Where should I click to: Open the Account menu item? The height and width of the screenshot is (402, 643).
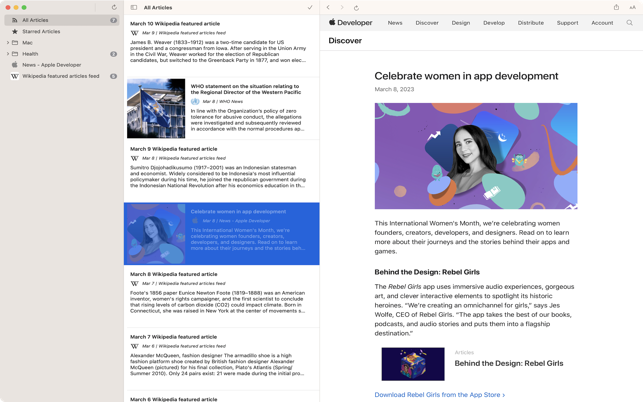point(602,23)
